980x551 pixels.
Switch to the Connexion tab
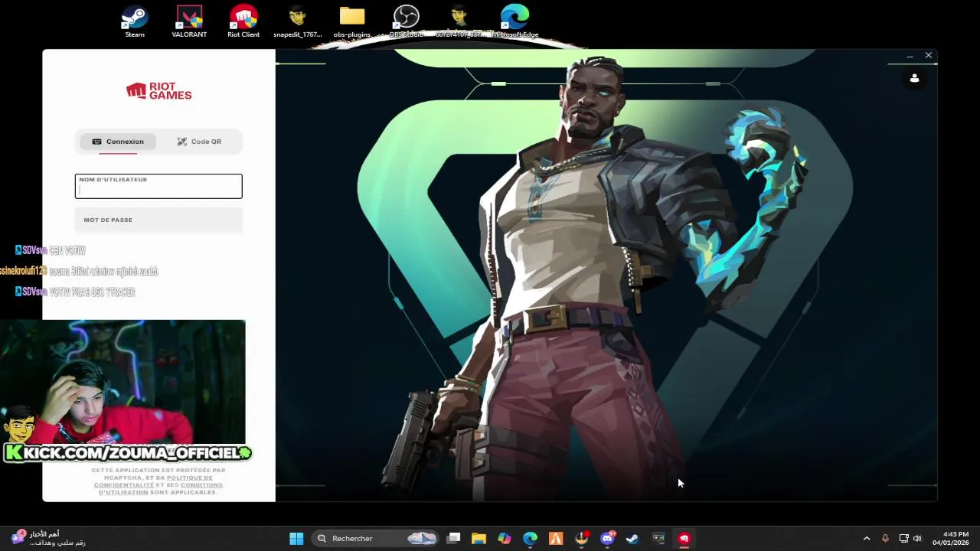[118, 142]
